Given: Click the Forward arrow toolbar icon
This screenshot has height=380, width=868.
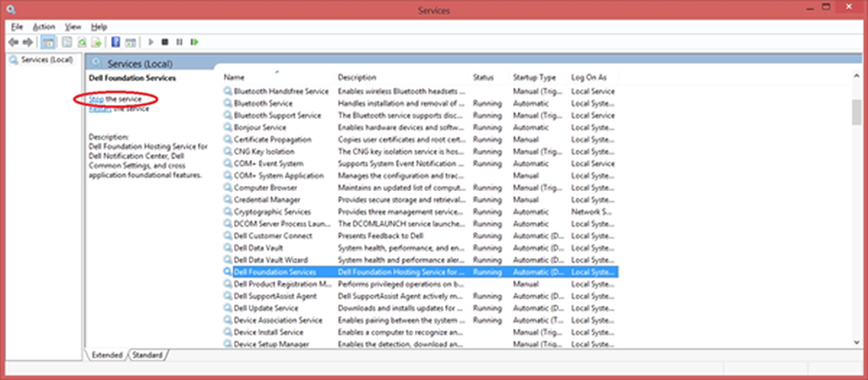Looking at the screenshot, I should [x=28, y=42].
